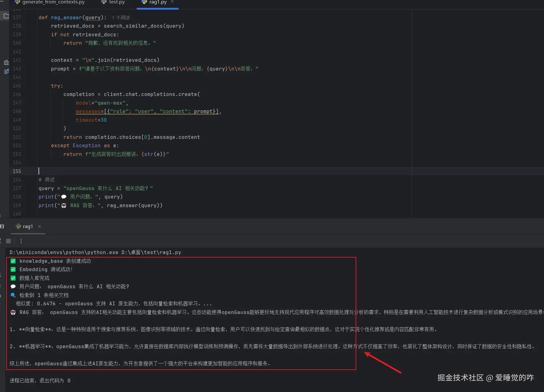Open the three-dot more options menu in Run toolbar
The height and width of the screenshot is (392, 544).
tap(21, 241)
